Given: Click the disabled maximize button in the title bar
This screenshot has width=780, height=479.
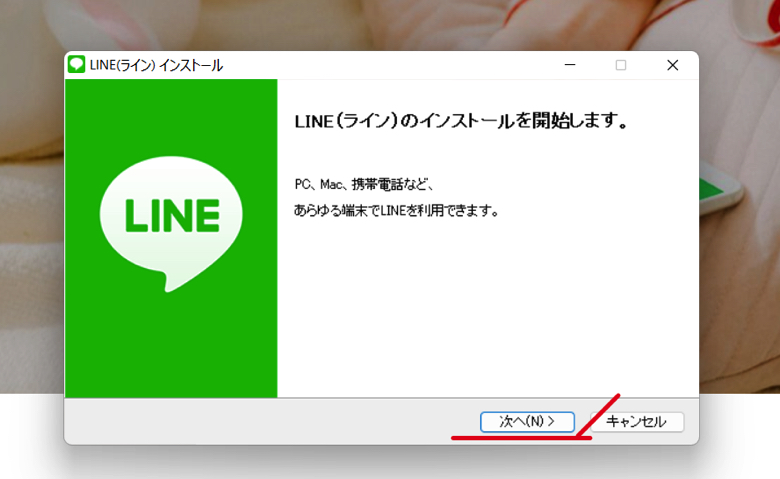Looking at the screenshot, I should [621, 65].
